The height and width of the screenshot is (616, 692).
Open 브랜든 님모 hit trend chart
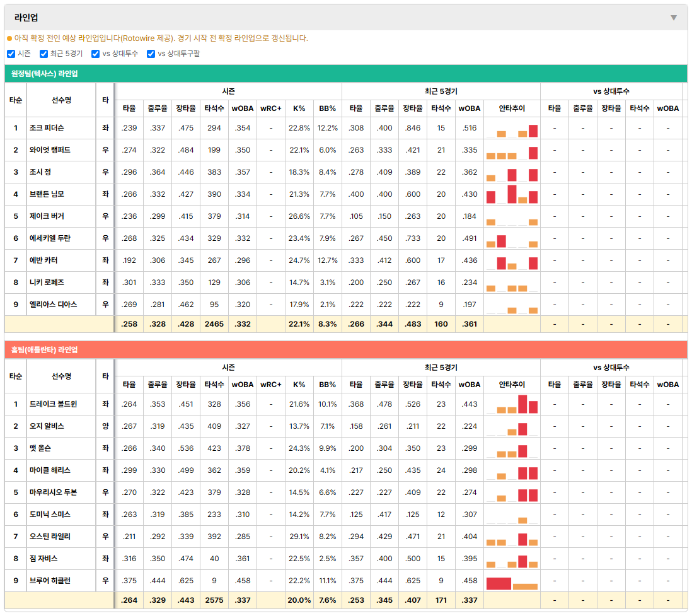tap(512, 194)
